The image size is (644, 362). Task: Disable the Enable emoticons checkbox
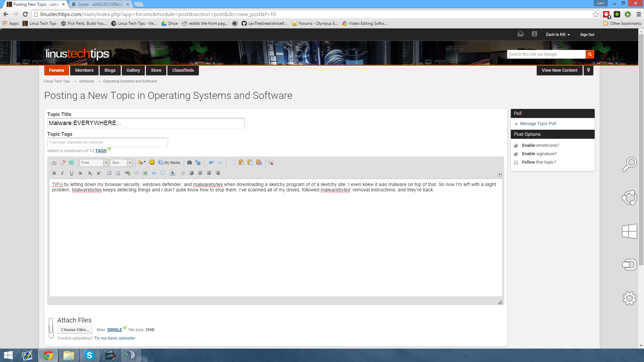[x=516, y=146]
